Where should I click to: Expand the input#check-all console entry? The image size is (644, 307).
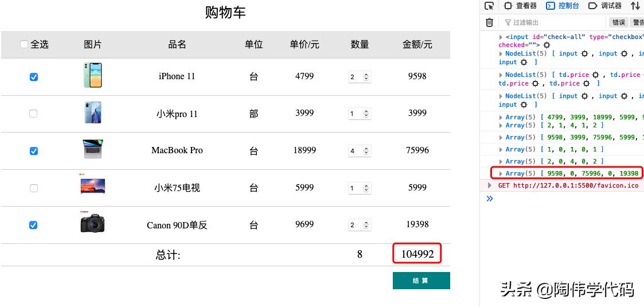pyautogui.click(x=501, y=37)
